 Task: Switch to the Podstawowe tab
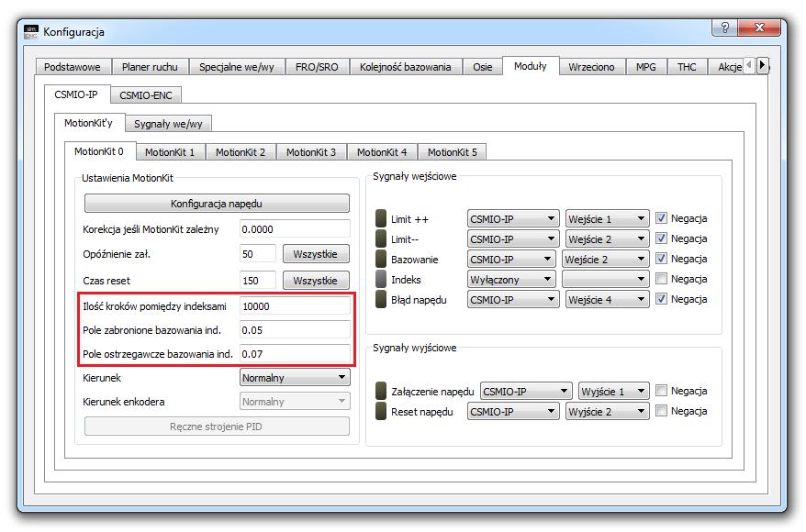coord(73,67)
